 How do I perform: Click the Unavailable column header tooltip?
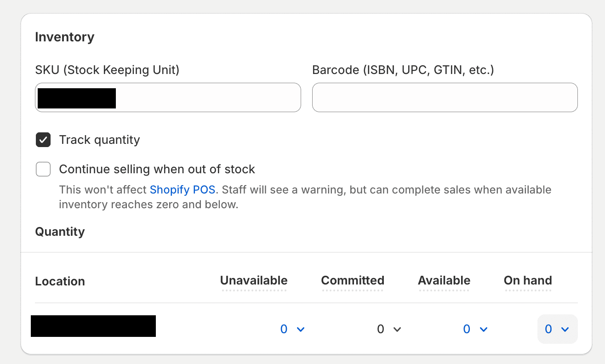(253, 281)
